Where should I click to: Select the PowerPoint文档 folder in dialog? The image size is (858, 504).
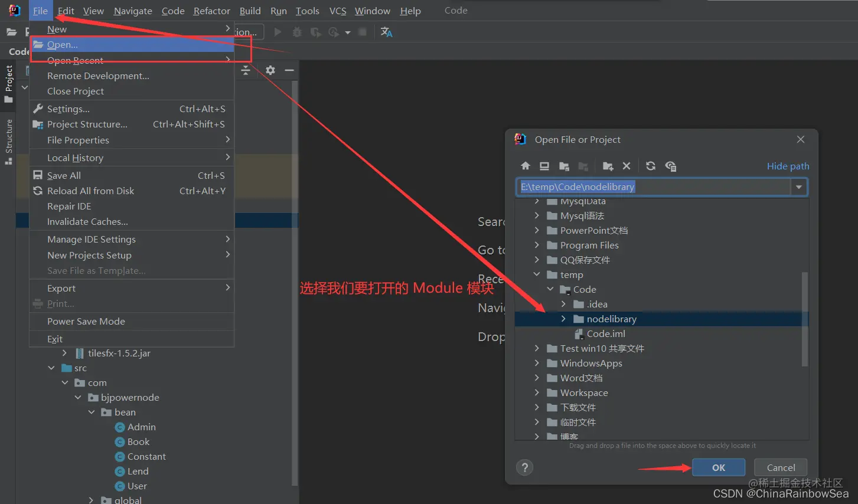(x=594, y=230)
